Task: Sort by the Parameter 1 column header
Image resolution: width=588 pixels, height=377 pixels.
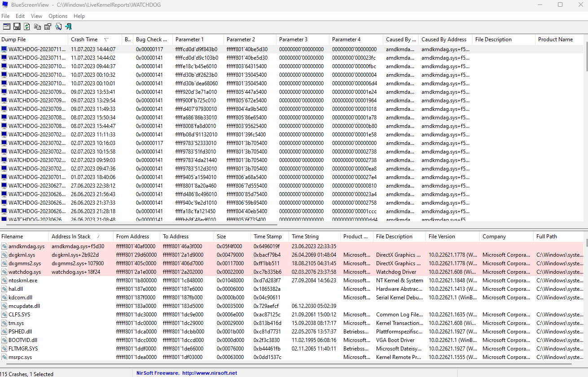Action: 198,39
